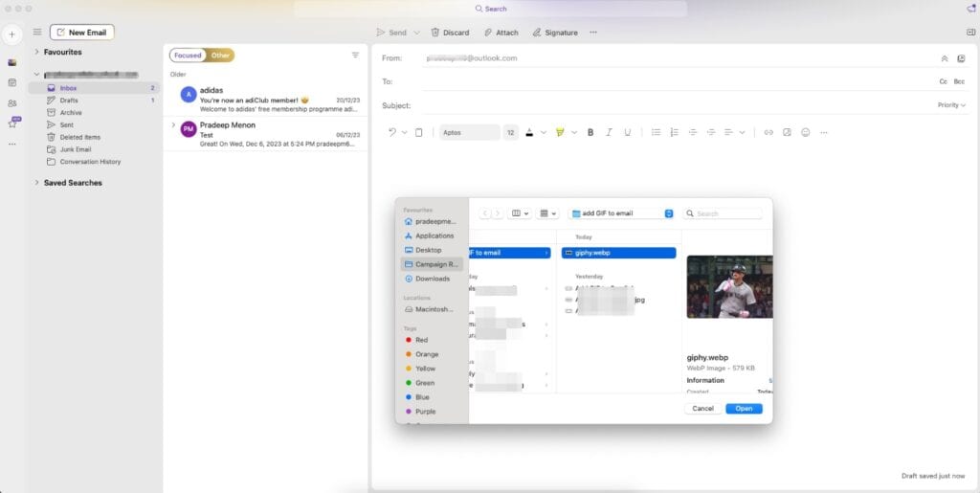Open the Deleted Items folder
The height and width of the screenshot is (493, 980).
click(94, 137)
